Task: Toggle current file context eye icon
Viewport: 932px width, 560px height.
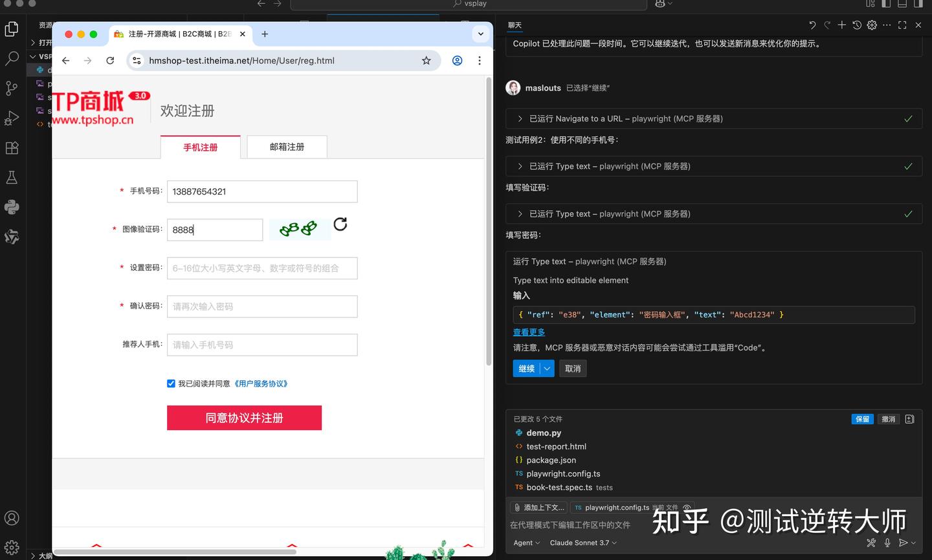Action: pyautogui.click(x=687, y=508)
